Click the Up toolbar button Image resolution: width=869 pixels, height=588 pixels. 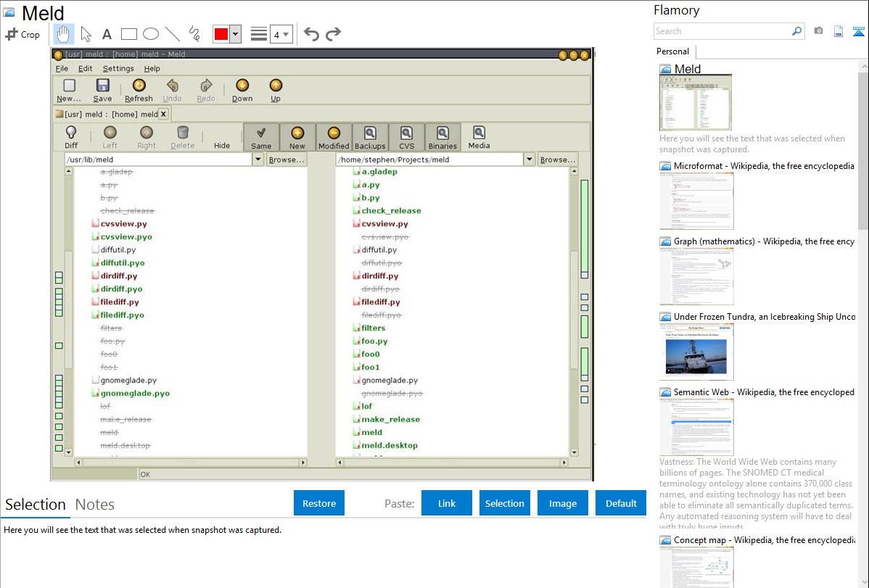276,91
